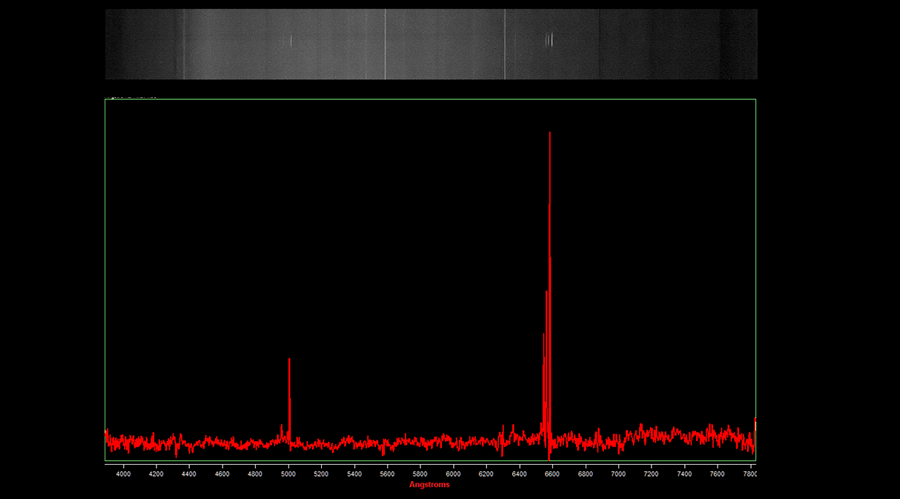Click the 4800 wavelength axis tick label
Image resolution: width=900 pixels, height=499 pixels.
(x=255, y=473)
